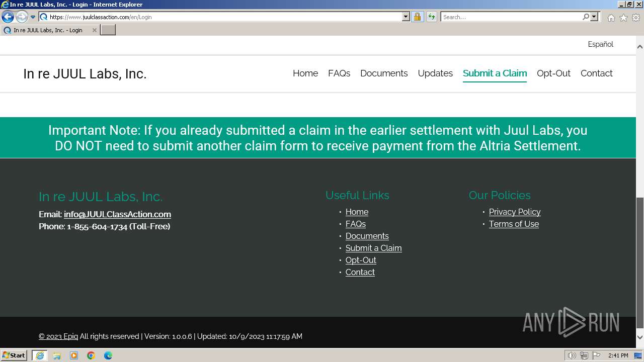Launch Microsoft Edge from the taskbar
Viewport: 644px width, 362px height.
108,355
